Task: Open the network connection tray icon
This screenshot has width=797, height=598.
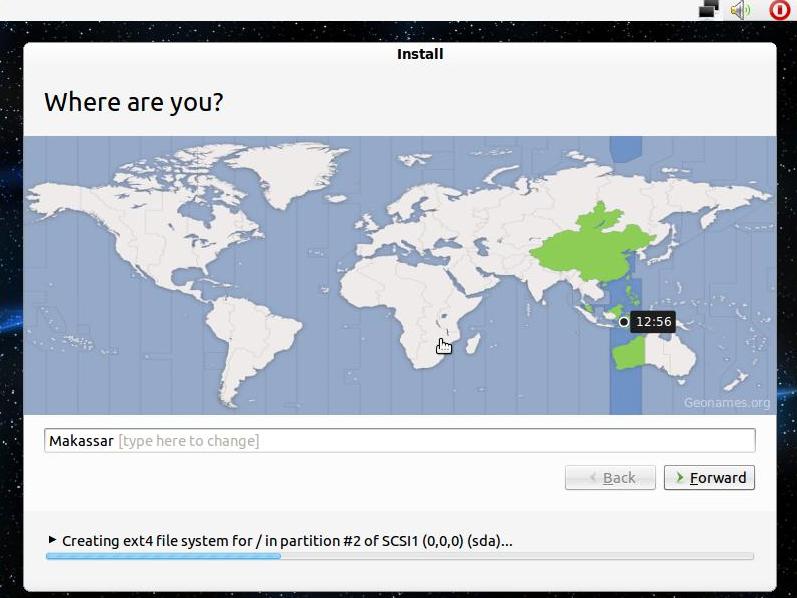Action: (x=709, y=9)
